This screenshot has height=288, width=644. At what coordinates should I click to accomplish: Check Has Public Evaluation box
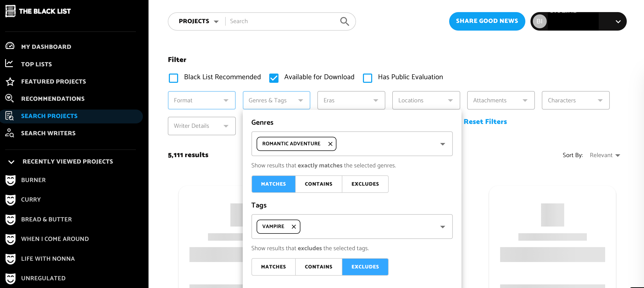point(367,78)
